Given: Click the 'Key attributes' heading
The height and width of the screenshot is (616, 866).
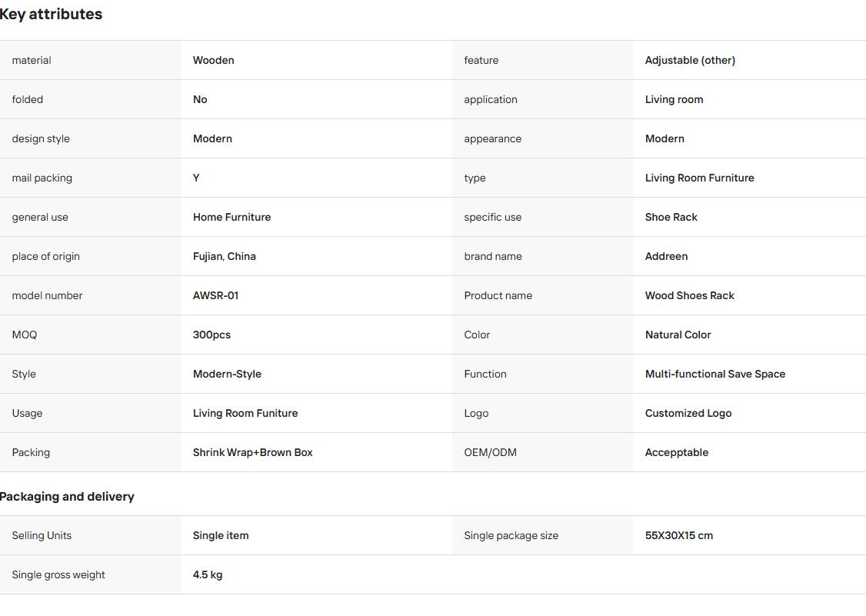Looking at the screenshot, I should pos(51,15).
